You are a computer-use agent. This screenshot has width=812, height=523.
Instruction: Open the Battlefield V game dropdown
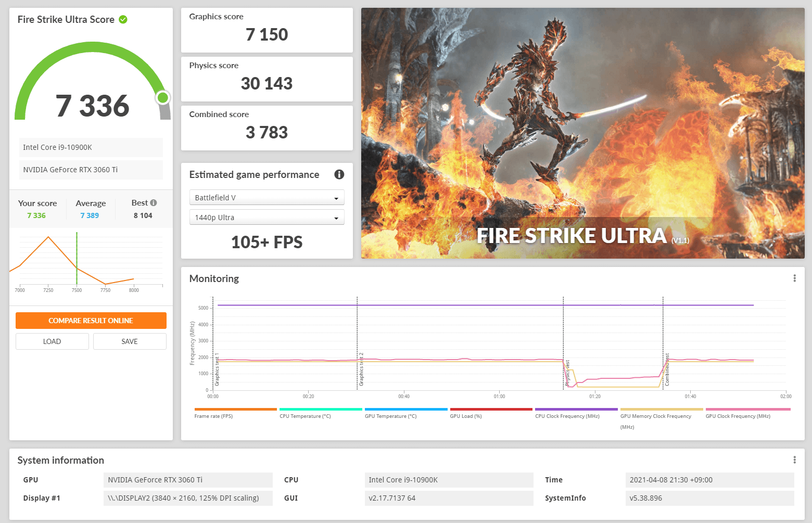coord(267,198)
